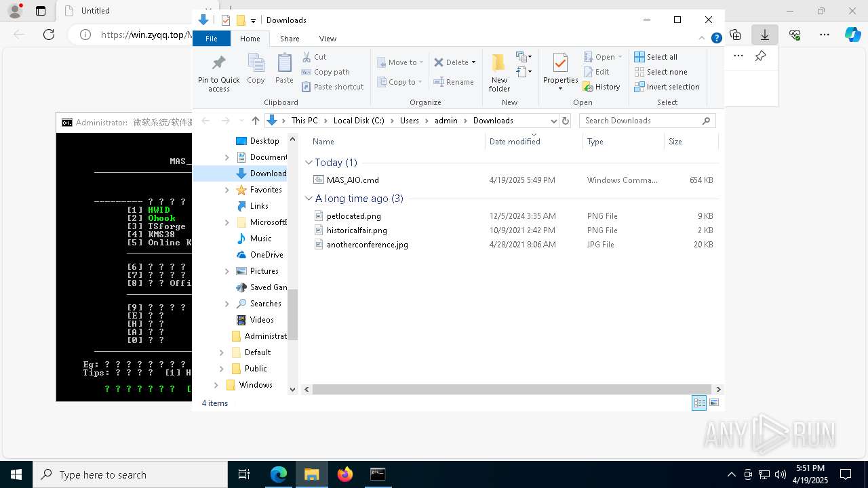The image size is (868, 488).
Task: Open Edge Copilot icon
Action: point(852,35)
